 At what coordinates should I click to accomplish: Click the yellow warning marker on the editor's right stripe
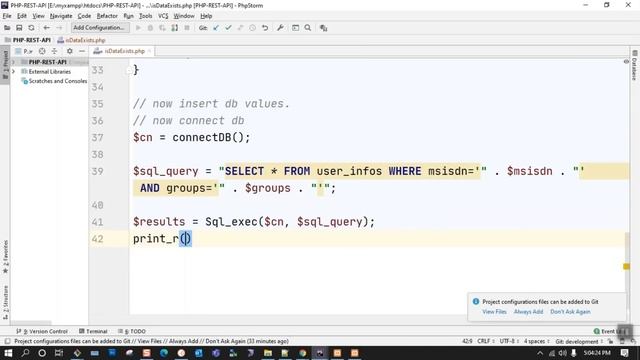626,267
